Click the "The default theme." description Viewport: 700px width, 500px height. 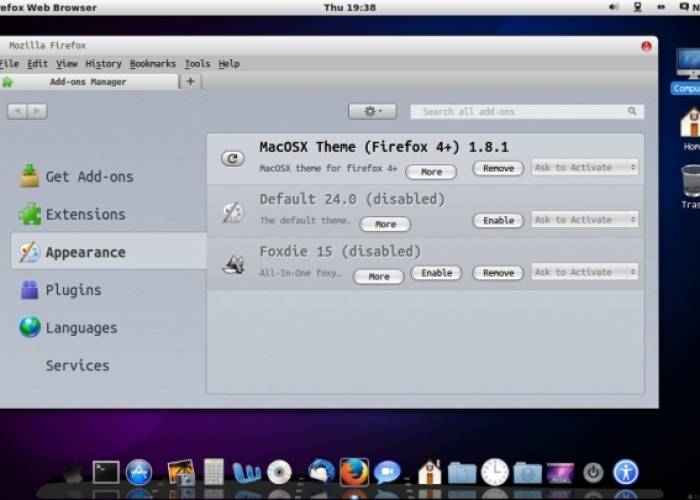305,220
